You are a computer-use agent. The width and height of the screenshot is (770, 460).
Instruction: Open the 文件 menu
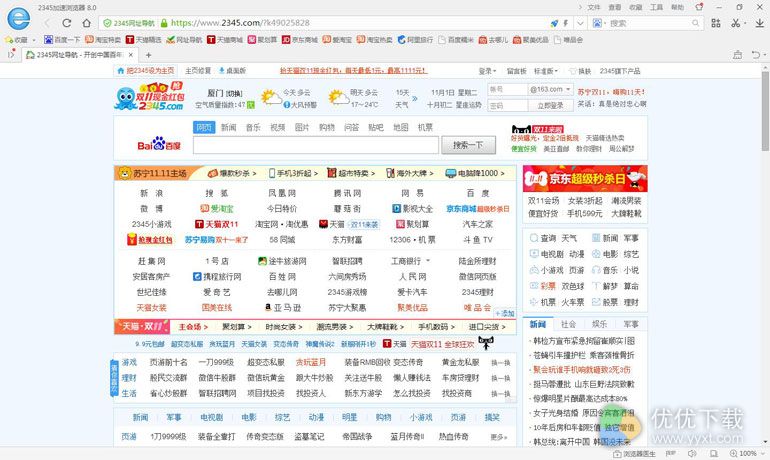(594, 7)
